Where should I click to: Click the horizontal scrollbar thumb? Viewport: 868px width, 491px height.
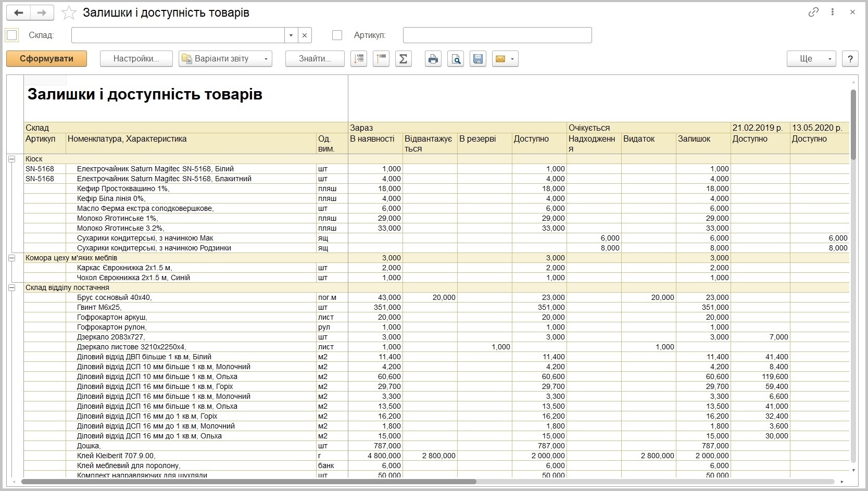tap(248, 482)
